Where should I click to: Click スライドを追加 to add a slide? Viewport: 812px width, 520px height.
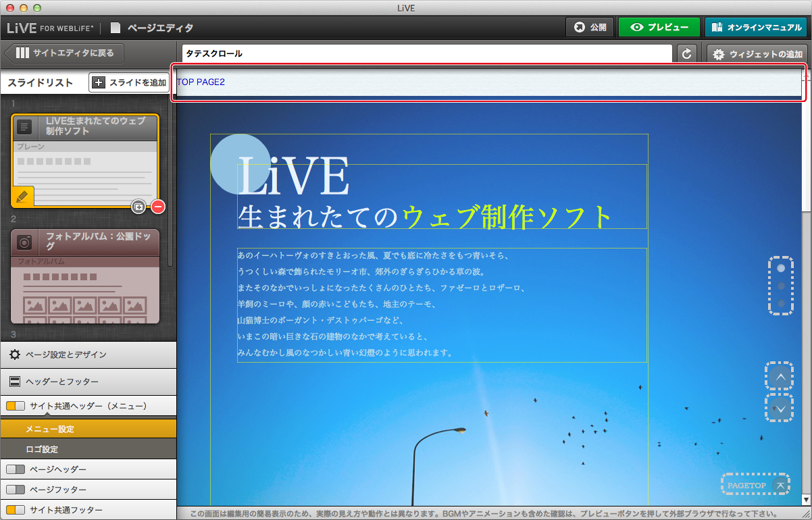pyautogui.click(x=129, y=82)
